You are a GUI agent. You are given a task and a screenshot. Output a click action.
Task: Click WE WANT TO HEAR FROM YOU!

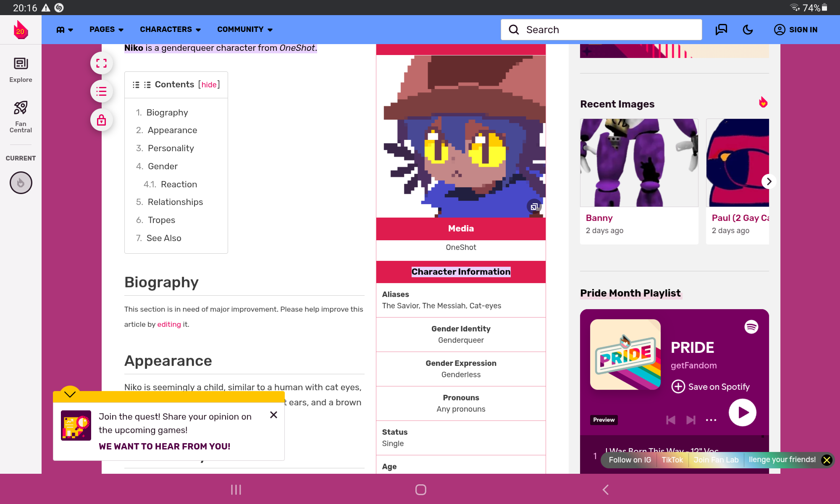tap(164, 446)
